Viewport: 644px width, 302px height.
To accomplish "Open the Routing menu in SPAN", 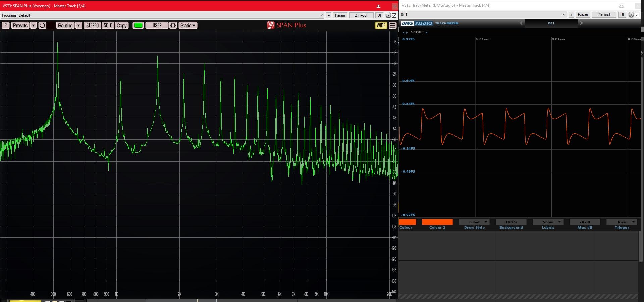I will (65, 25).
